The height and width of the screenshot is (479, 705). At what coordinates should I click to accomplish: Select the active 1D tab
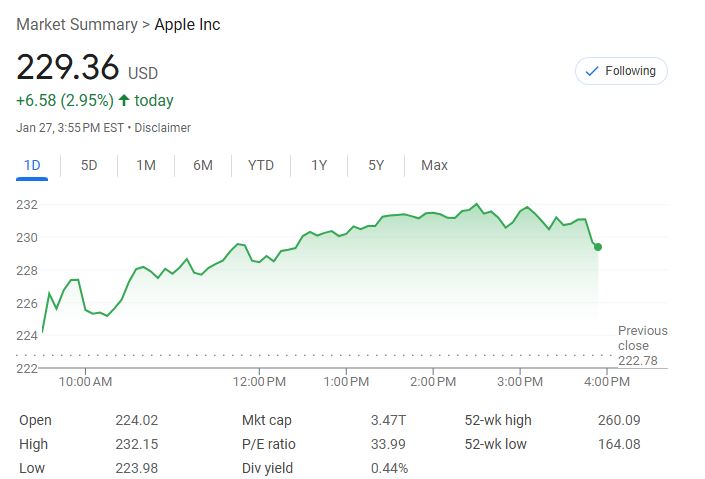(x=32, y=165)
